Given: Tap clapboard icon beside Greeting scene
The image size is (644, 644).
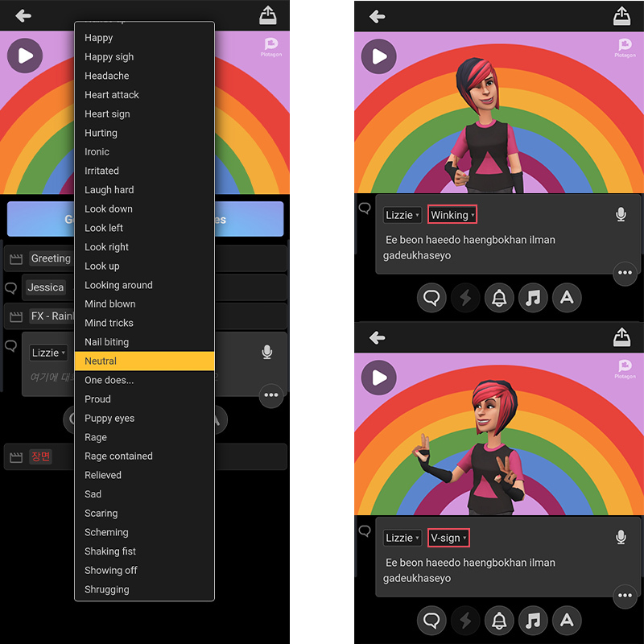Looking at the screenshot, I should click(x=16, y=259).
